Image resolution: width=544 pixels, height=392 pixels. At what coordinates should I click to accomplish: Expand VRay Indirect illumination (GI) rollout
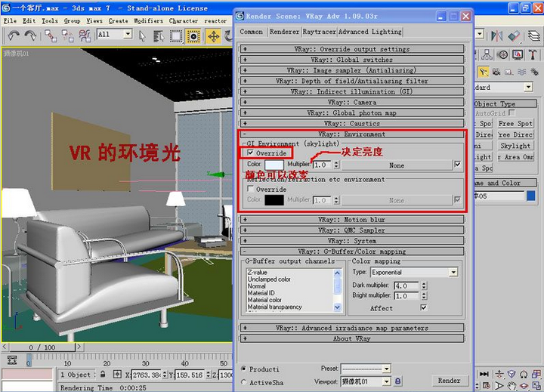pos(351,91)
